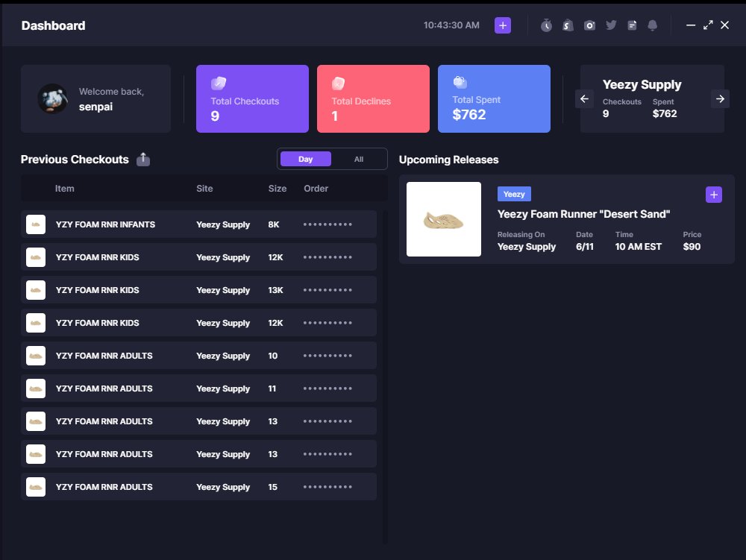The width and height of the screenshot is (746, 560).
Task: Click the Total Declines card icon
Action: (x=338, y=84)
